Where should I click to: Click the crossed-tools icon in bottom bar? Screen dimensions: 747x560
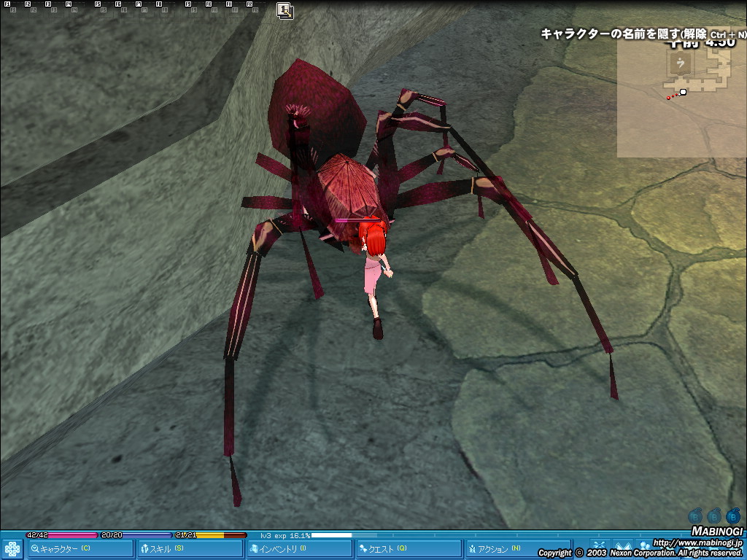tap(600, 545)
